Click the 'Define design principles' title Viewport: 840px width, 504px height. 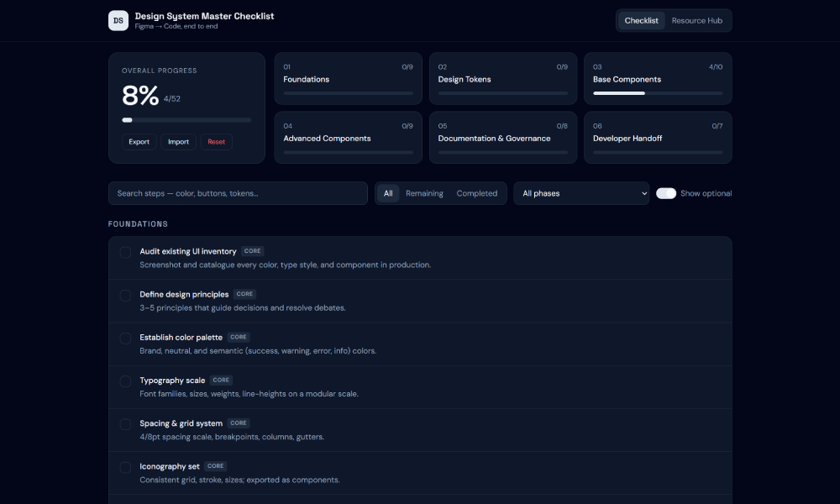[184, 294]
